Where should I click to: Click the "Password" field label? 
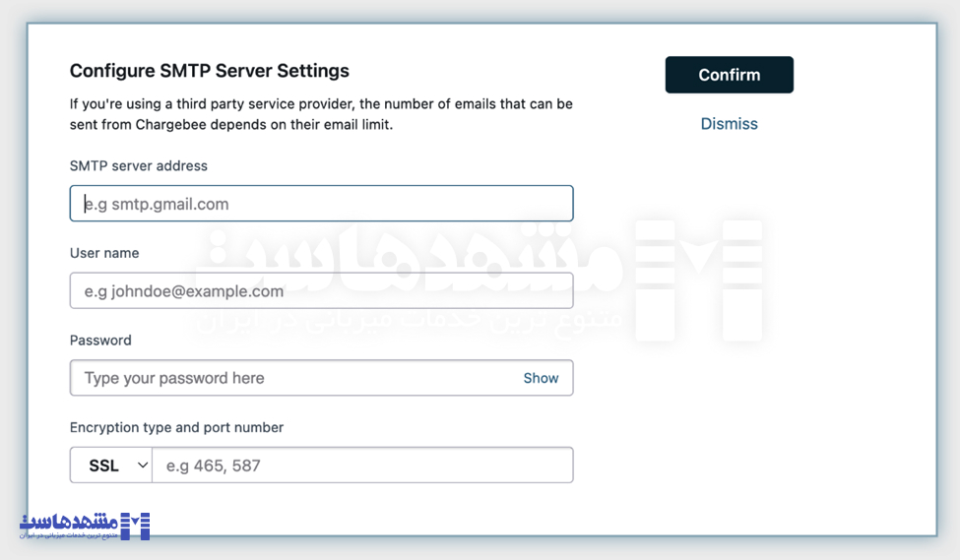click(x=100, y=341)
